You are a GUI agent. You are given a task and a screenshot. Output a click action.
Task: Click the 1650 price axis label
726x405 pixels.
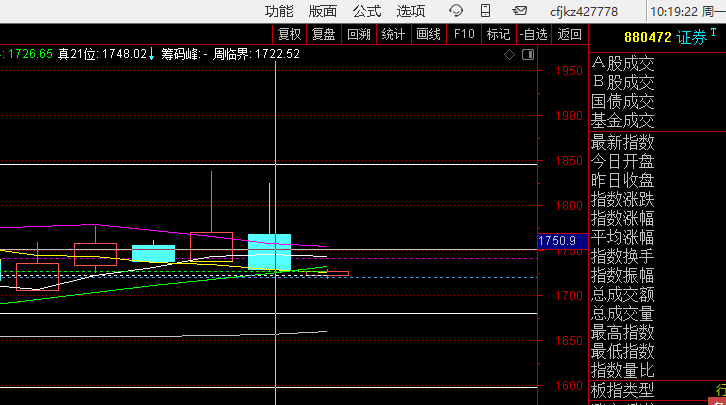click(569, 340)
